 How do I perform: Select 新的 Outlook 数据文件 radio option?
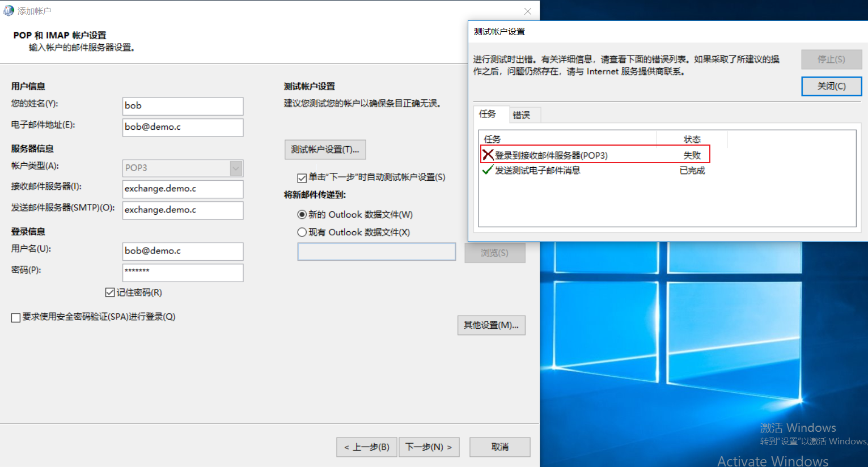(x=302, y=215)
